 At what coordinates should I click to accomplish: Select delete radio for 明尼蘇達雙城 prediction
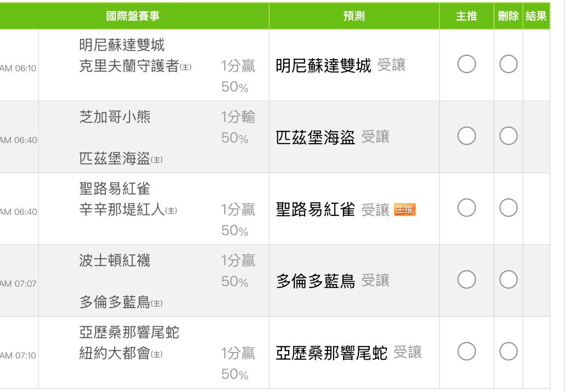coord(508,64)
